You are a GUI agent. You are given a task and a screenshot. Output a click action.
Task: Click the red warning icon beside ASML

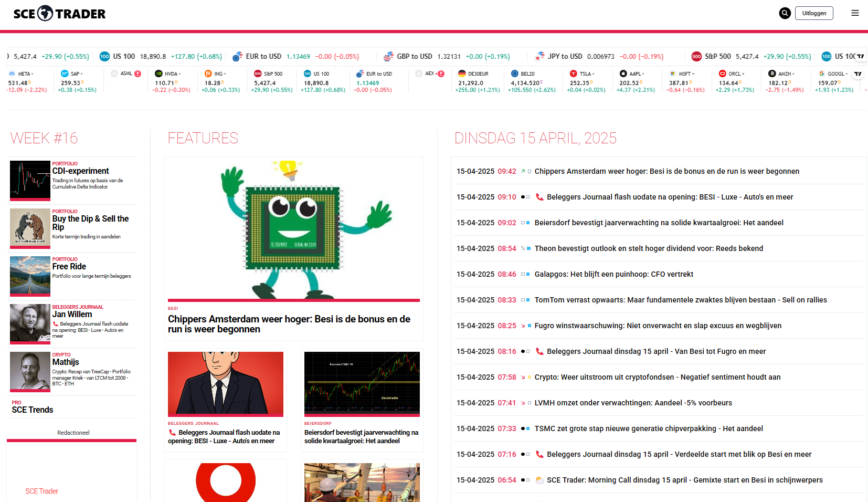pyautogui.click(x=137, y=74)
